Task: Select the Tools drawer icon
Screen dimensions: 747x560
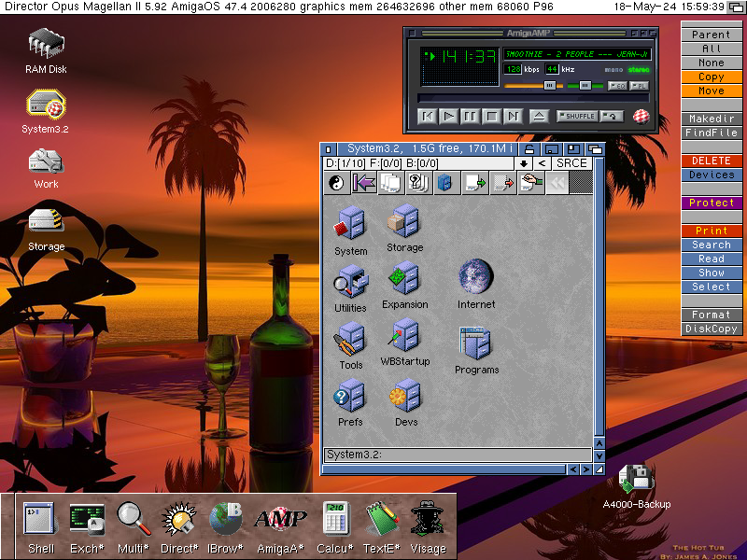Action: click(351, 339)
